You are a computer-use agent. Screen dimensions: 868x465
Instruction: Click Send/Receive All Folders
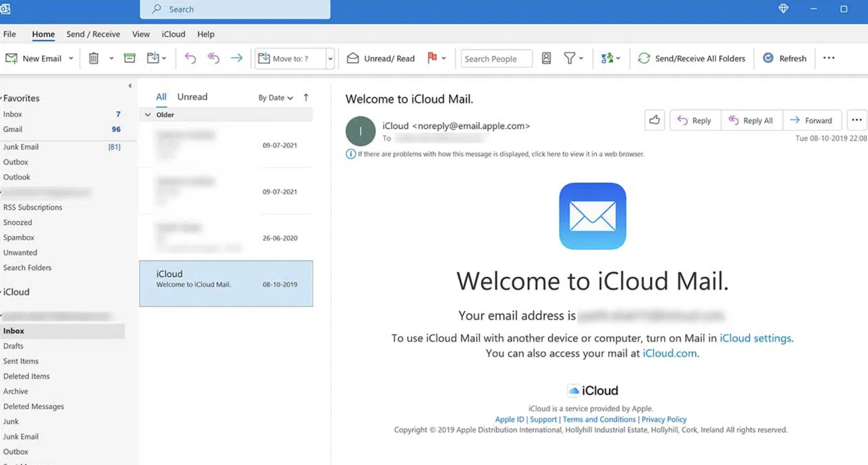point(692,58)
